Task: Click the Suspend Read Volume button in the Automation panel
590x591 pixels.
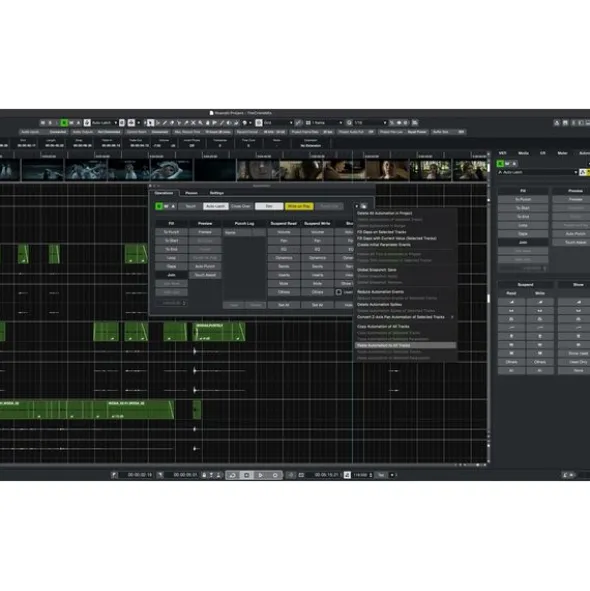Action: coord(284,232)
